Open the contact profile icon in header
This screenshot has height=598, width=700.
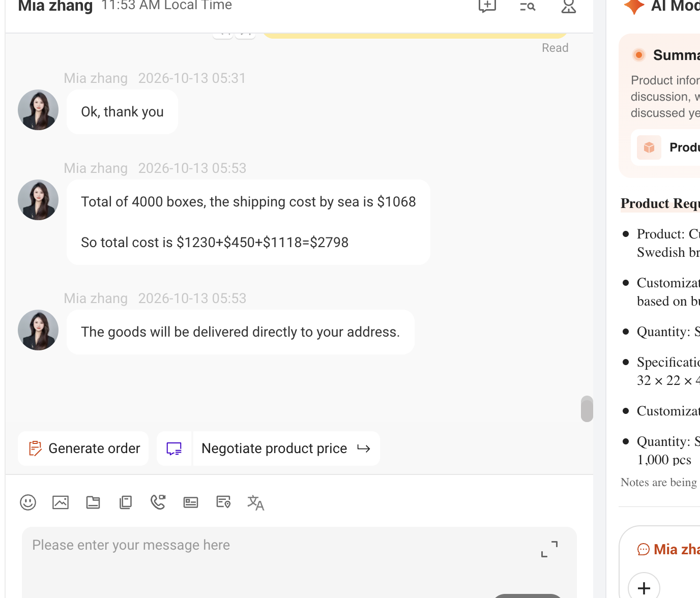(x=569, y=6)
